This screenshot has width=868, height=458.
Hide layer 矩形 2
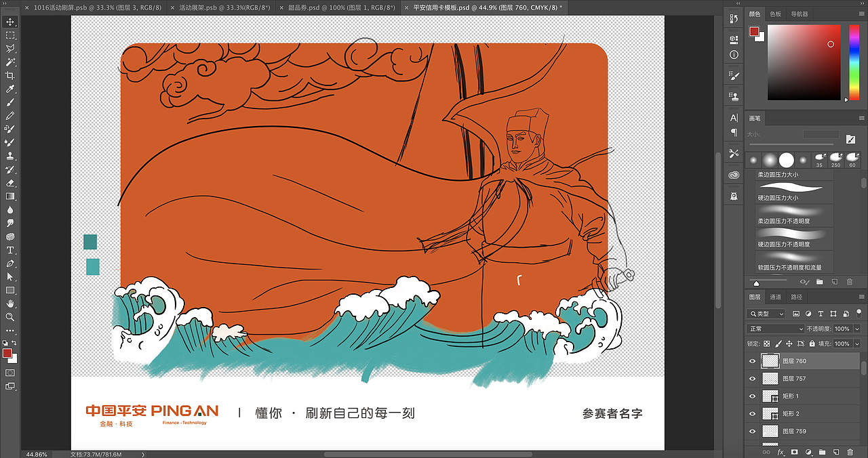click(752, 413)
